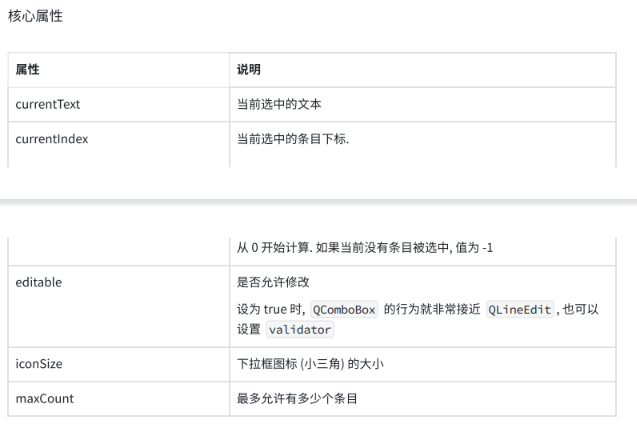Click the QLineEdit inline code tag

(520, 310)
